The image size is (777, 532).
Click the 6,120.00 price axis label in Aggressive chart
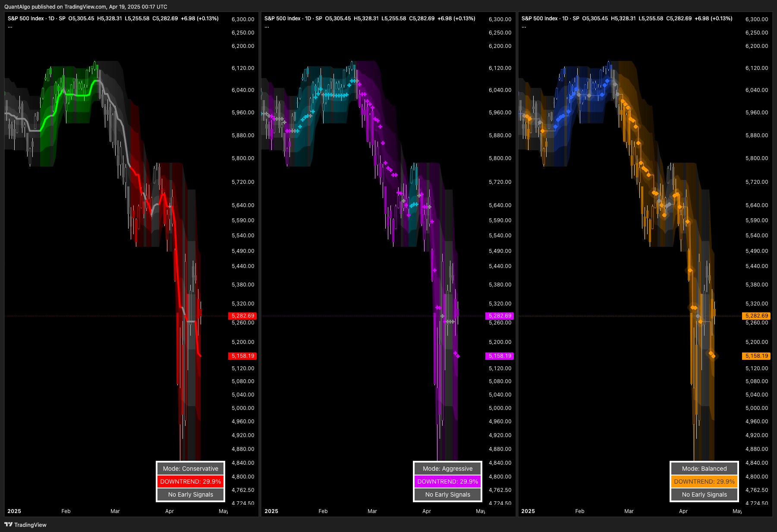500,68
